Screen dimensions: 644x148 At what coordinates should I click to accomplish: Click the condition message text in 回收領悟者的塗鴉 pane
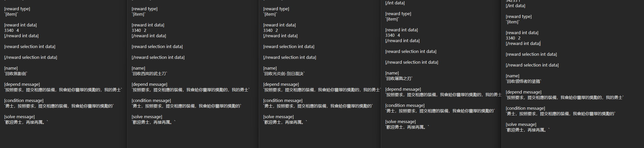560,114
